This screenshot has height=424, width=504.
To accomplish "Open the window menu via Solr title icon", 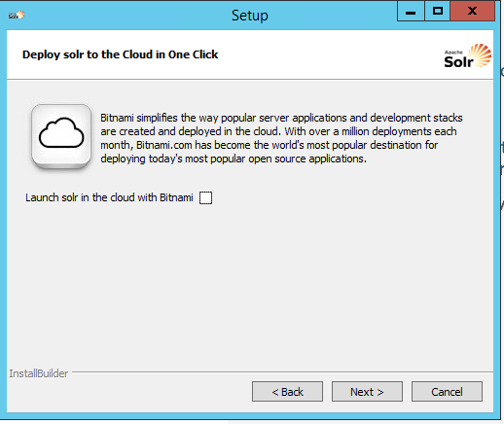I will click(x=17, y=15).
